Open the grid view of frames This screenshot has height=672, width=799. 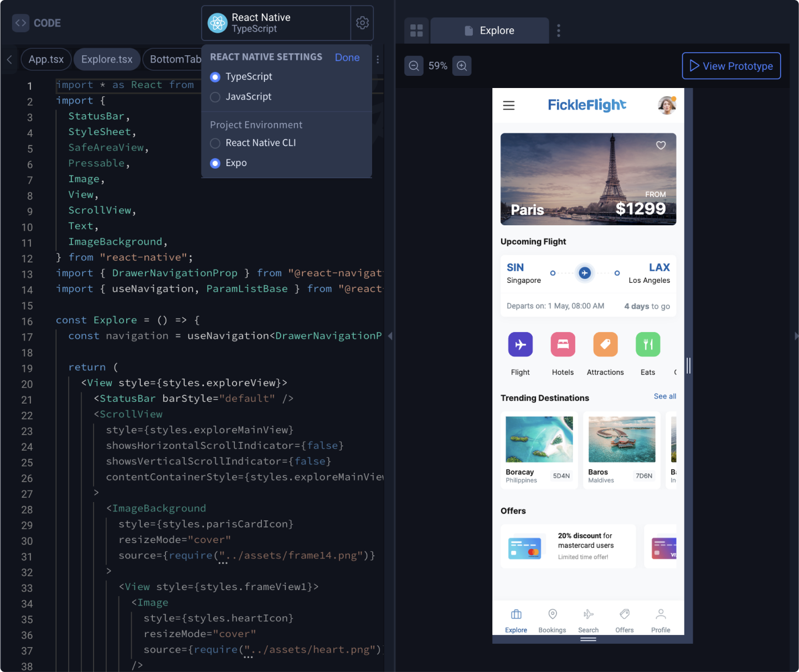pyautogui.click(x=416, y=30)
